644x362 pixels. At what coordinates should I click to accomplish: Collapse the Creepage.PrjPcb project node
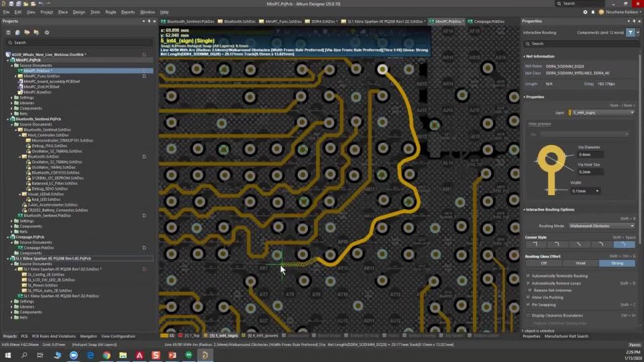pos(8,237)
